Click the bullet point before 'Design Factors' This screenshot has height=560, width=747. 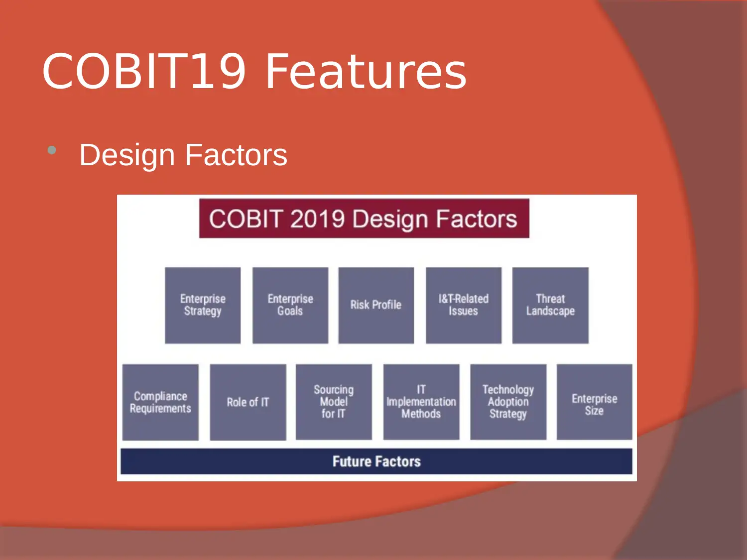click(x=51, y=150)
